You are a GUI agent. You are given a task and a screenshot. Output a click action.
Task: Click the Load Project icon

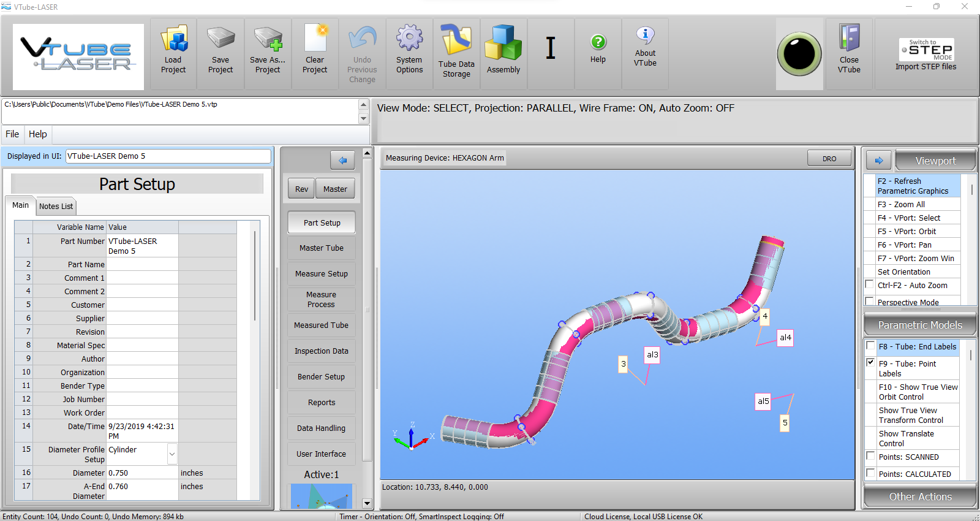173,40
